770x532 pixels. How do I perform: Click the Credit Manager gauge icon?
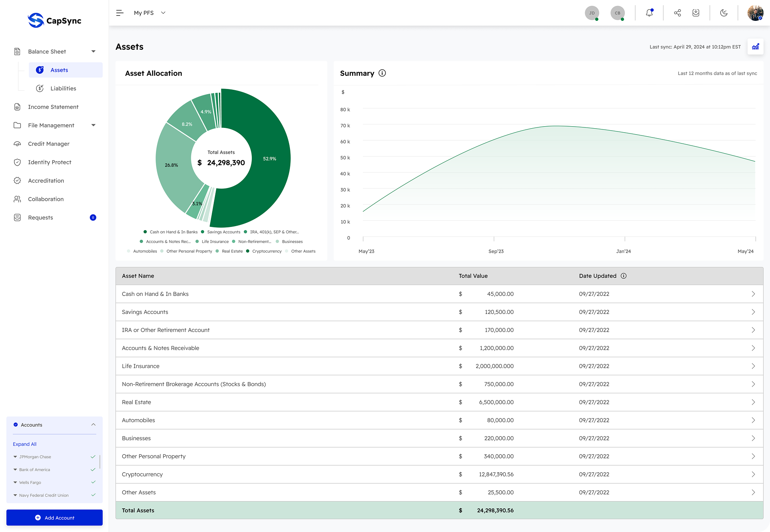[17, 144]
